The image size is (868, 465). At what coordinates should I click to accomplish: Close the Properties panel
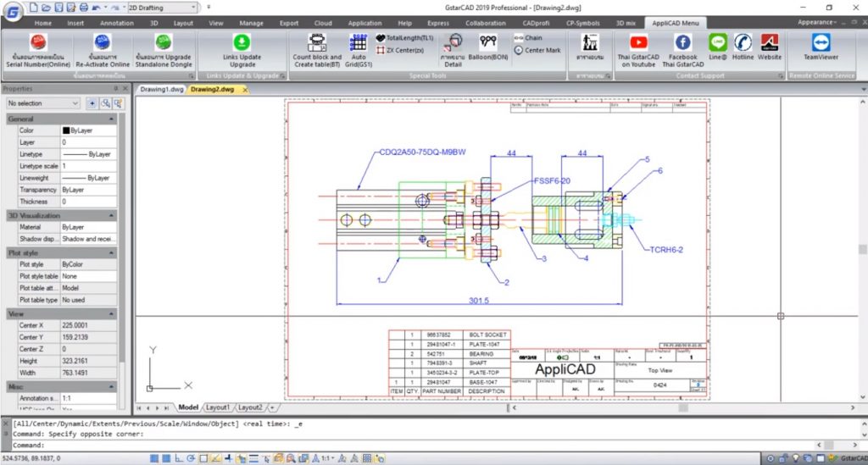tap(125, 88)
